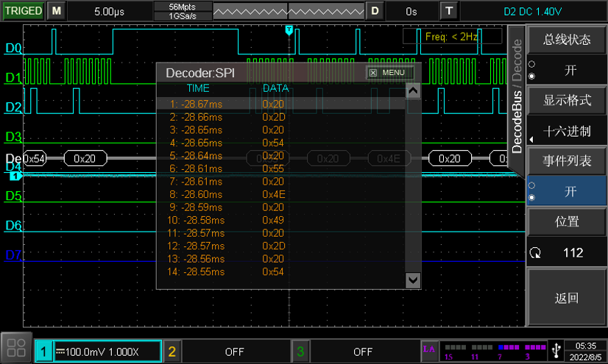Expand the 十六进制 display format selector

point(567,132)
